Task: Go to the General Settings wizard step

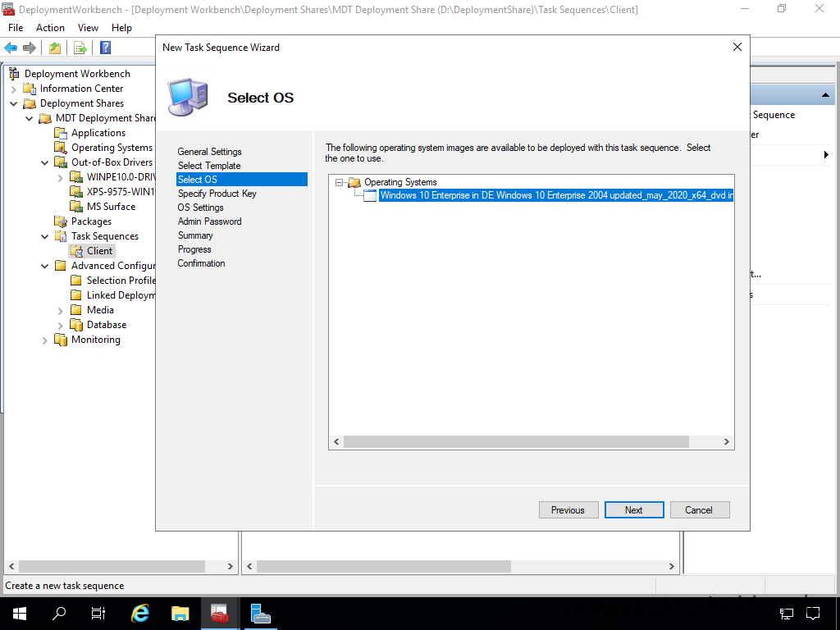Action: click(209, 152)
